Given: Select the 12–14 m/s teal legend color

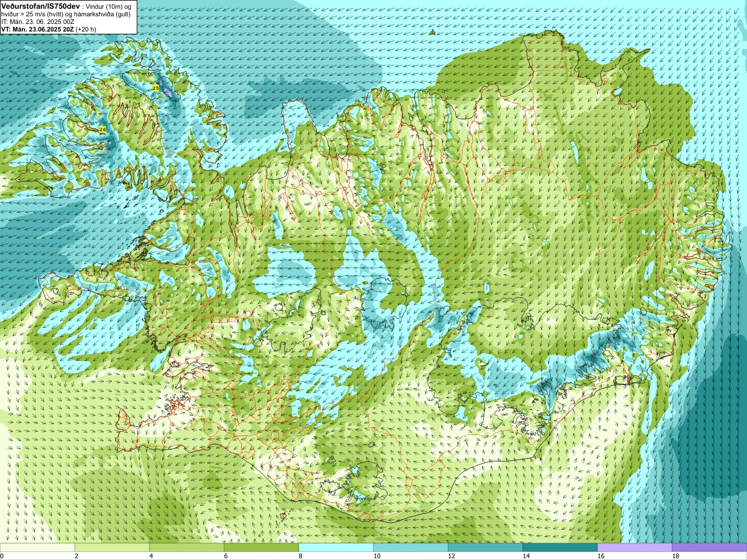Looking at the screenshot, I should 486,548.
